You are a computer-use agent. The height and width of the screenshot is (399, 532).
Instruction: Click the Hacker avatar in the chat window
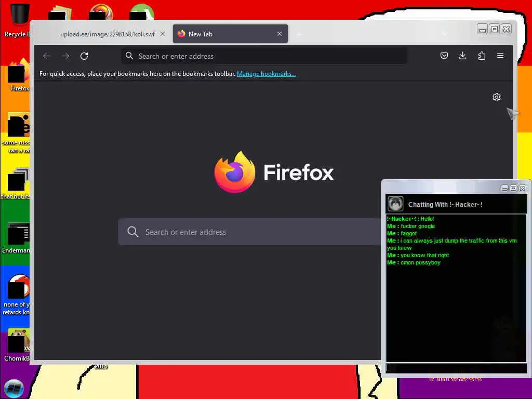[395, 204]
